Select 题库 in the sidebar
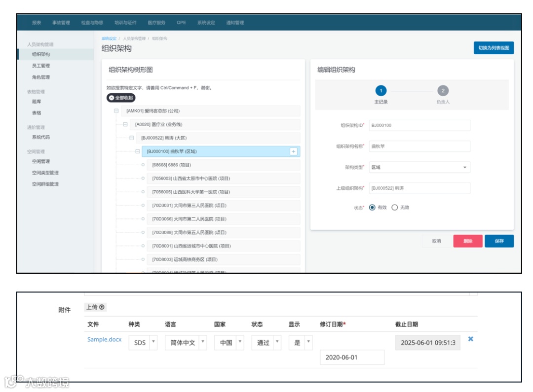This screenshot has height=392, width=533. 37,102
